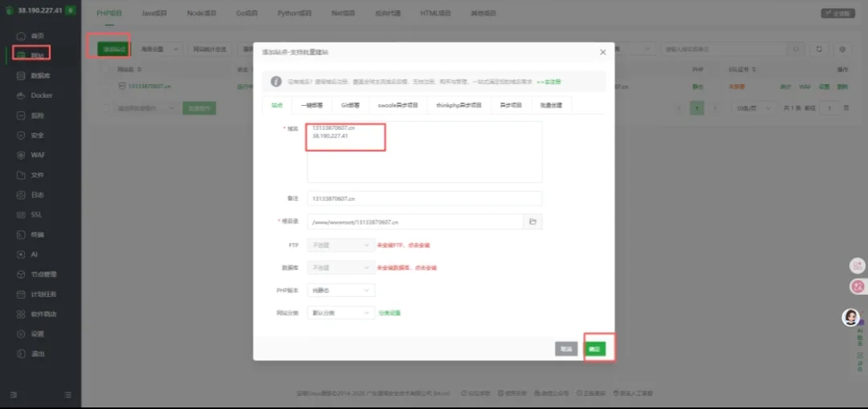The height and width of the screenshot is (409, 868).
Task: Click the 评价 feedback icon on right edge
Action: 859,355
